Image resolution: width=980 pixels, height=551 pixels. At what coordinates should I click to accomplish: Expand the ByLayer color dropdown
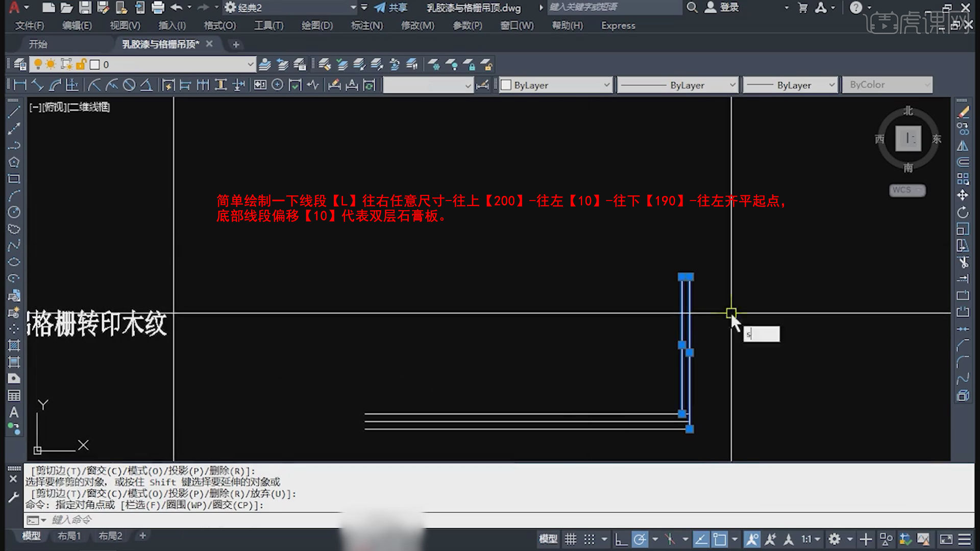tap(606, 85)
